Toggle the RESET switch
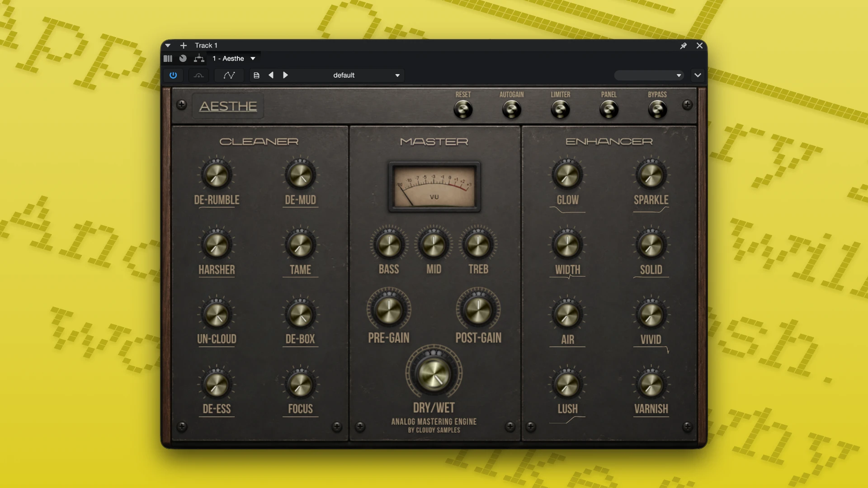The height and width of the screenshot is (488, 868). point(463,109)
